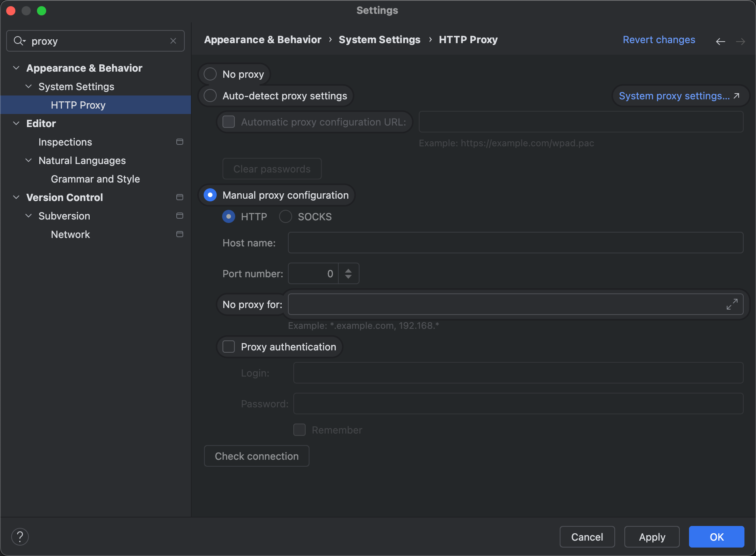Click project-level icon beside Version Control
The image size is (756, 556).
tap(179, 198)
